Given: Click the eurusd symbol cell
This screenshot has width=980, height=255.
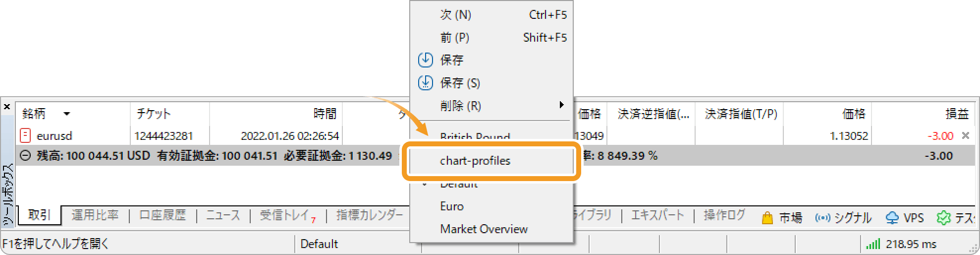Looking at the screenshot, I should point(54,136).
